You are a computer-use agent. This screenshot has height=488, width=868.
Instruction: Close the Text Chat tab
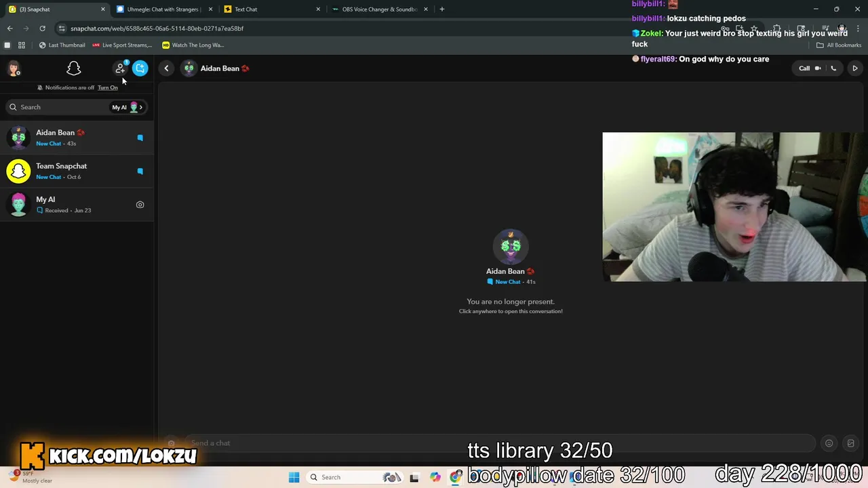pyautogui.click(x=318, y=9)
